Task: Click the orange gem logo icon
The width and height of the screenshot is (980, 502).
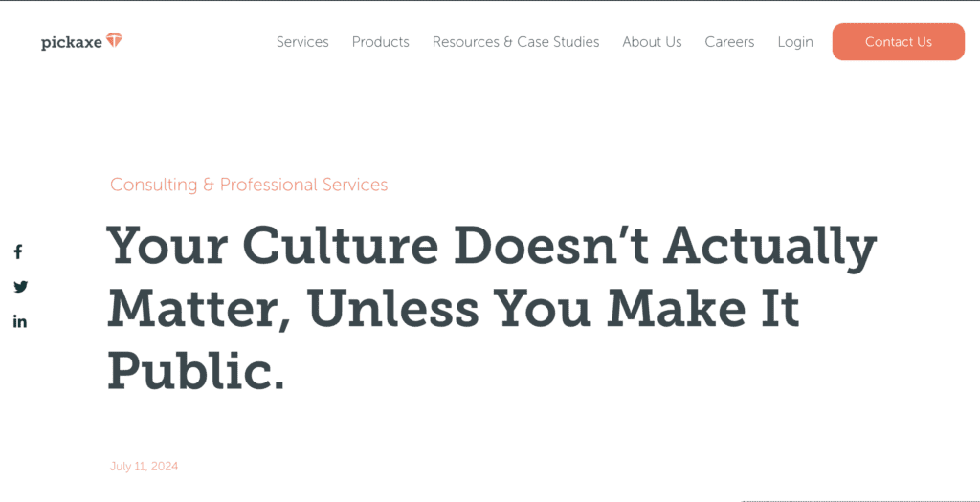Action: coord(114,40)
